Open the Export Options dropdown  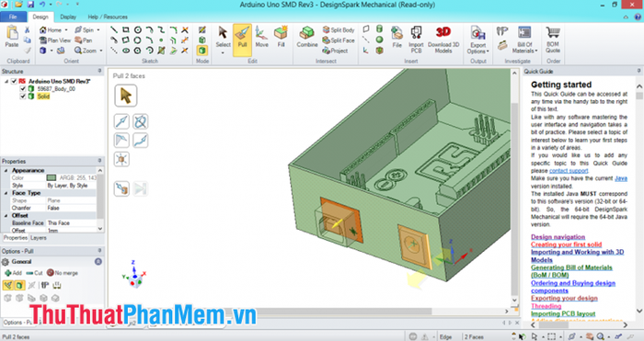click(478, 40)
